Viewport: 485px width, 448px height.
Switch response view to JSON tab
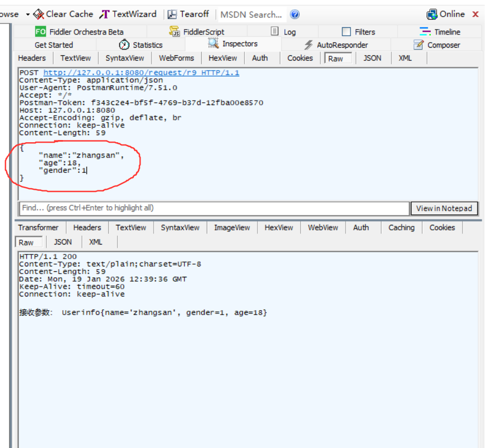pyautogui.click(x=63, y=242)
